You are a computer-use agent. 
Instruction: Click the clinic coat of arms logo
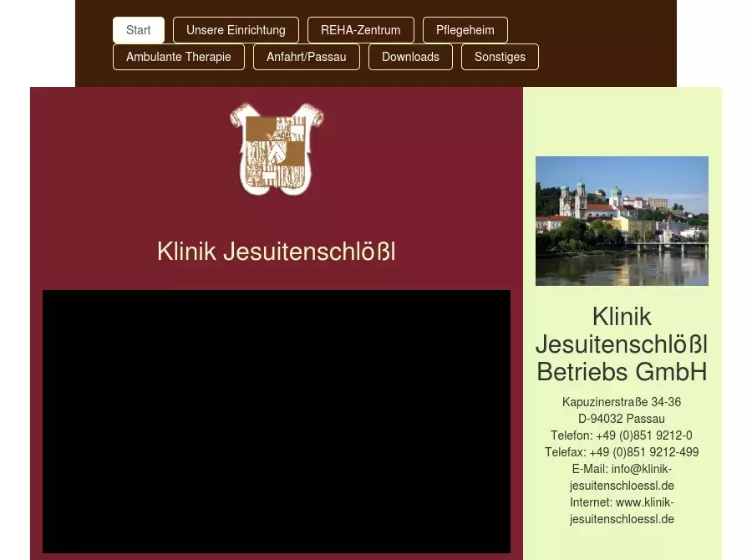tap(276, 150)
